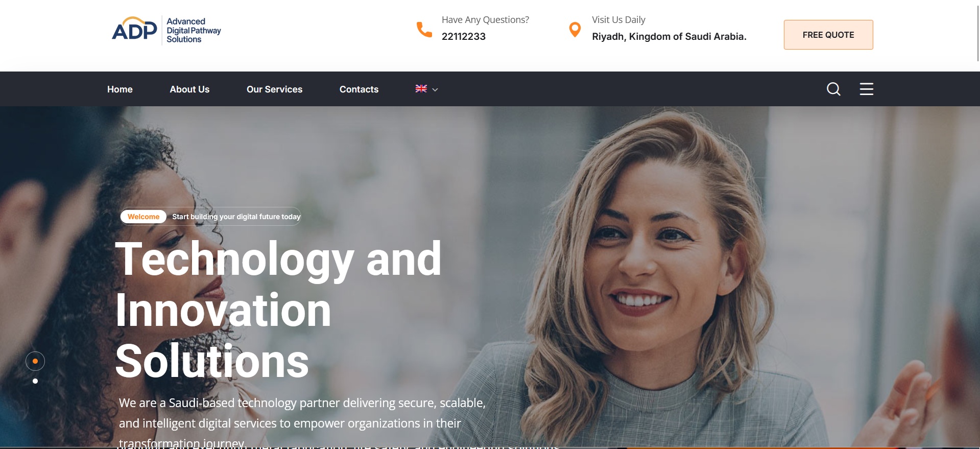Expand the language dropdown chevron
This screenshot has width=980, height=449.
pos(435,89)
